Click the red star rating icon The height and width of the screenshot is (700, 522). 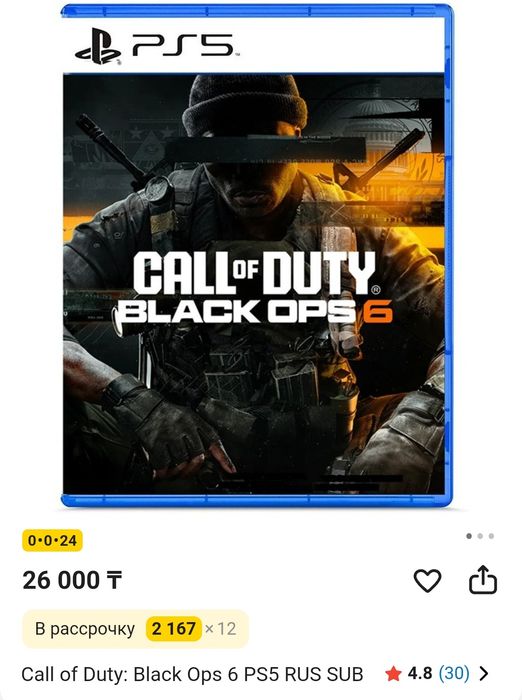pyautogui.click(x=393, y=674)
